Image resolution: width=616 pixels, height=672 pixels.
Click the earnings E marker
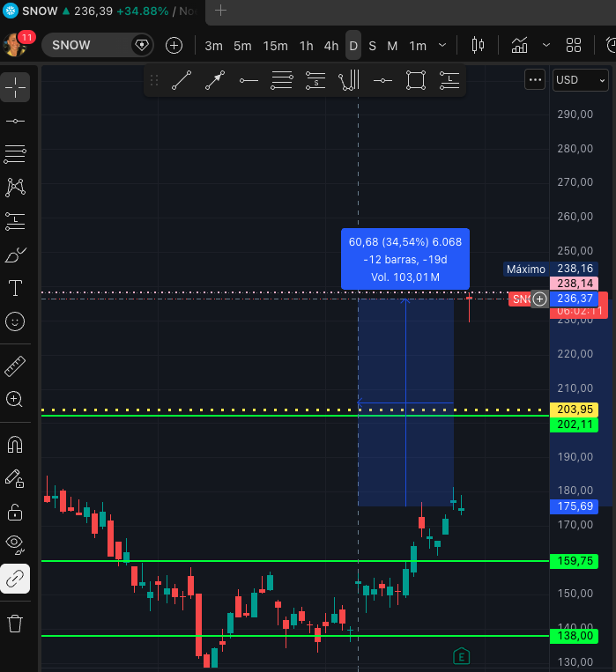click(461, 656)
